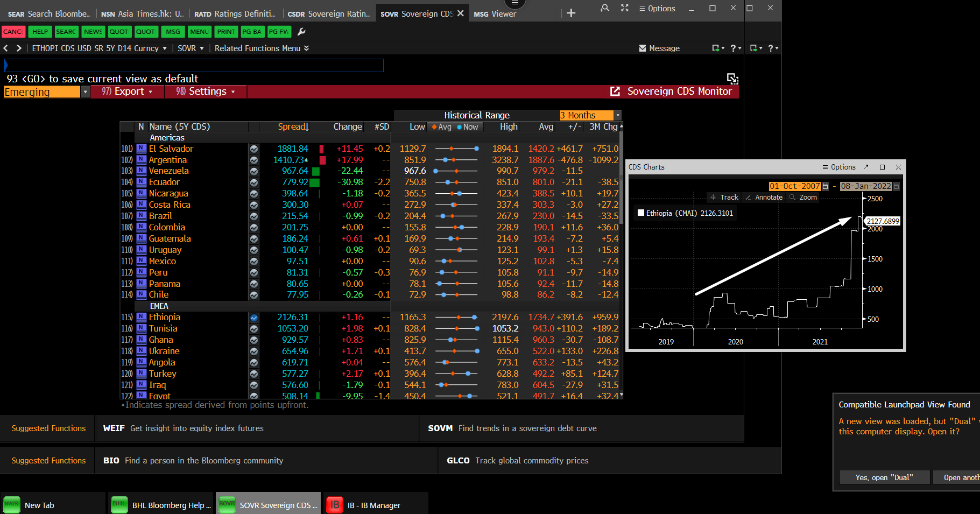Expand the Related Functions Menu
Viewport: 980px width, 514px height.
point(262,48)
